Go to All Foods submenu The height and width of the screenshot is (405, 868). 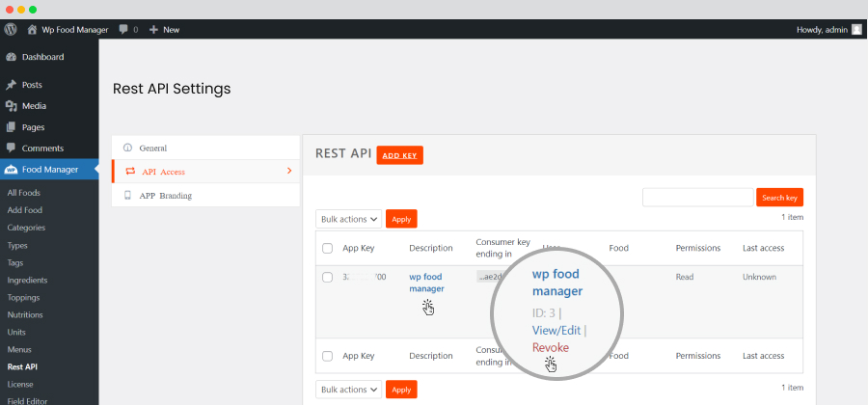(x=24, y=193)
